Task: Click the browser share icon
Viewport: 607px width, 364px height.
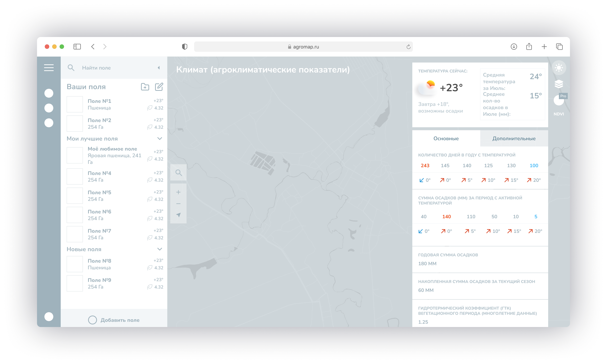Action: point(529,46)
